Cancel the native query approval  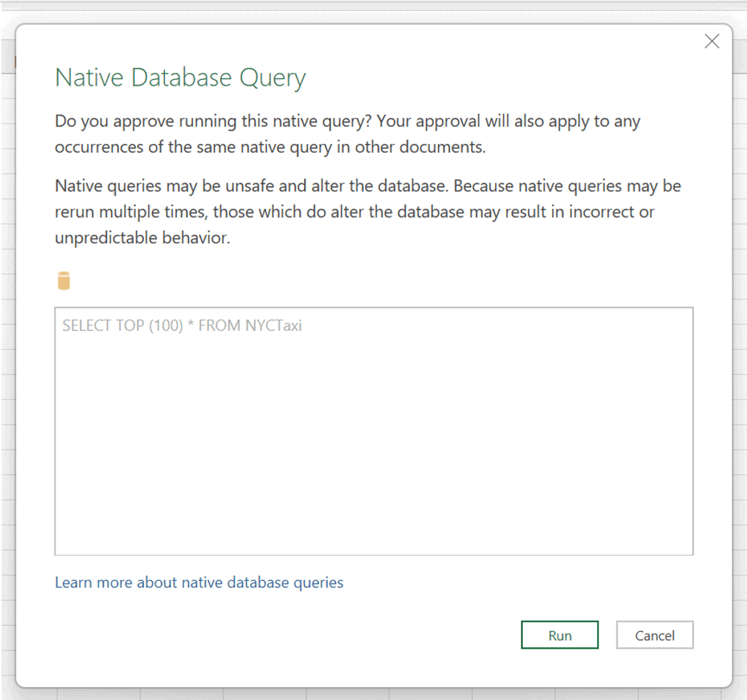pos(654,635)
